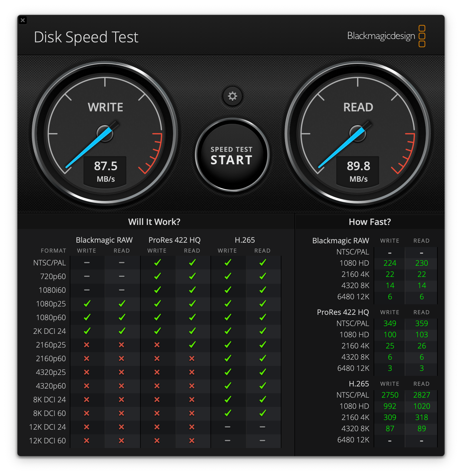
Task: Select the Will It Work? heading
Action: point(154,222)
